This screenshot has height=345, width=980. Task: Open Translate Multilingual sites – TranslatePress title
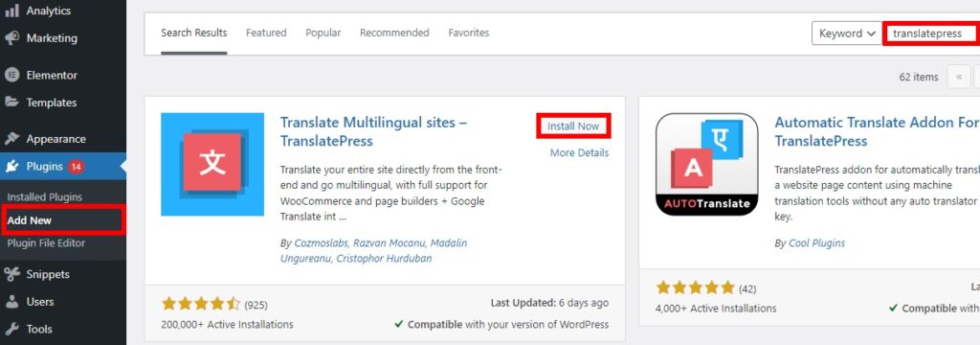pyautogui.click(x=374, y=131)
